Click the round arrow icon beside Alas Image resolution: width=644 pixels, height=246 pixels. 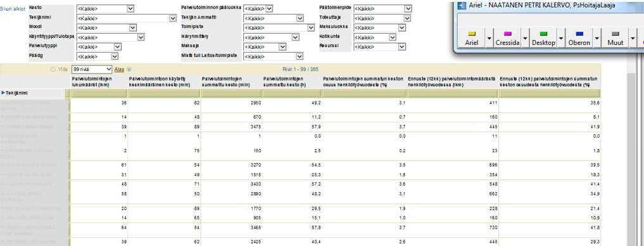(129, 70)
